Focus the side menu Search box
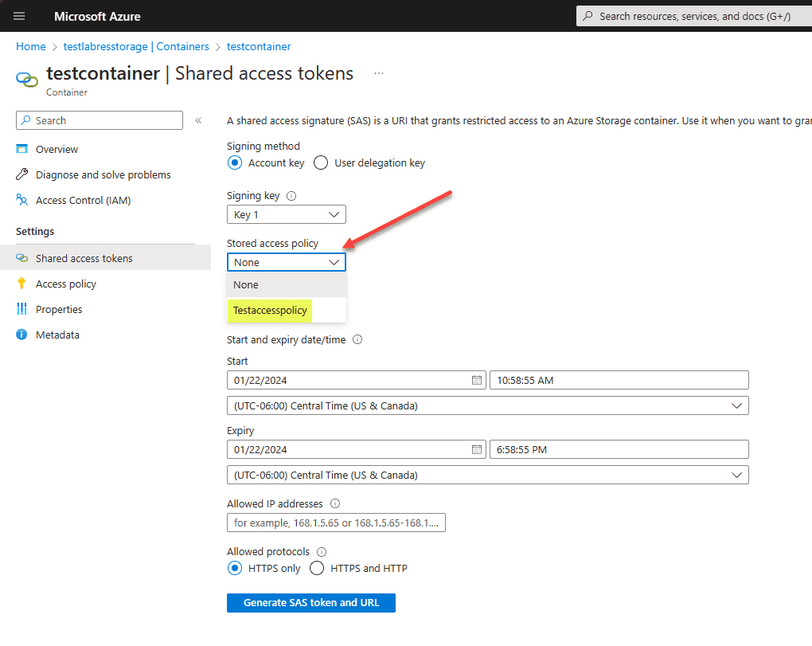812x646 pixels. click(x=100, y=120)
